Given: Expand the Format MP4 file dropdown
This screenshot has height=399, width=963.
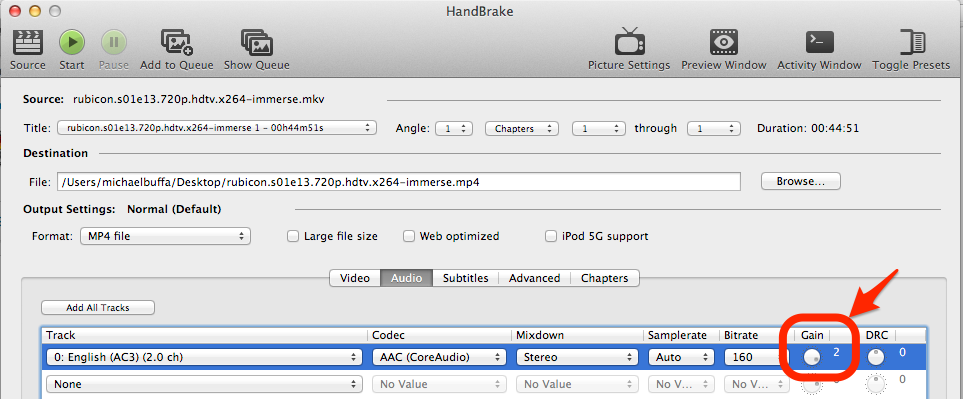Looking at the screenshot, I should (x=165, y=236).
